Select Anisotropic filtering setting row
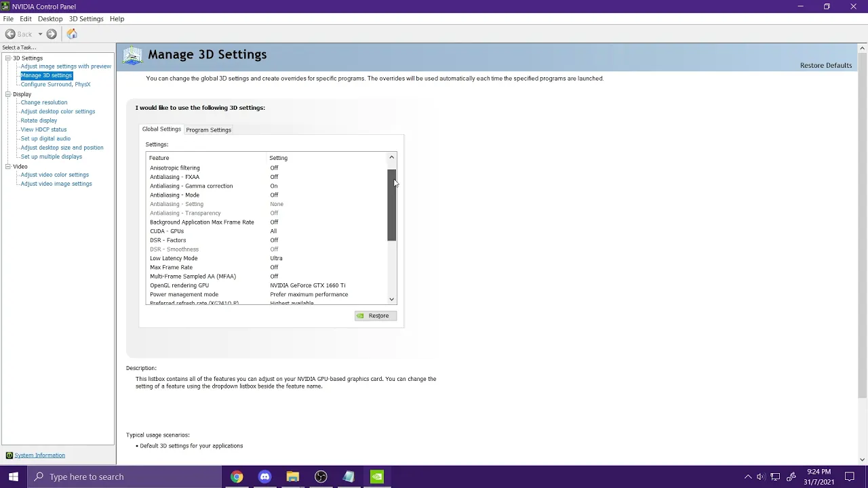The height and width of the screenshot is (488, 868). point(266,168)
